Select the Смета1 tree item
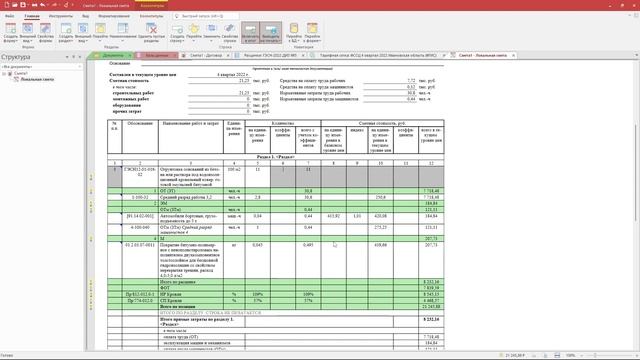Viewport: 640px width, 360px height. tap(21, 73)
